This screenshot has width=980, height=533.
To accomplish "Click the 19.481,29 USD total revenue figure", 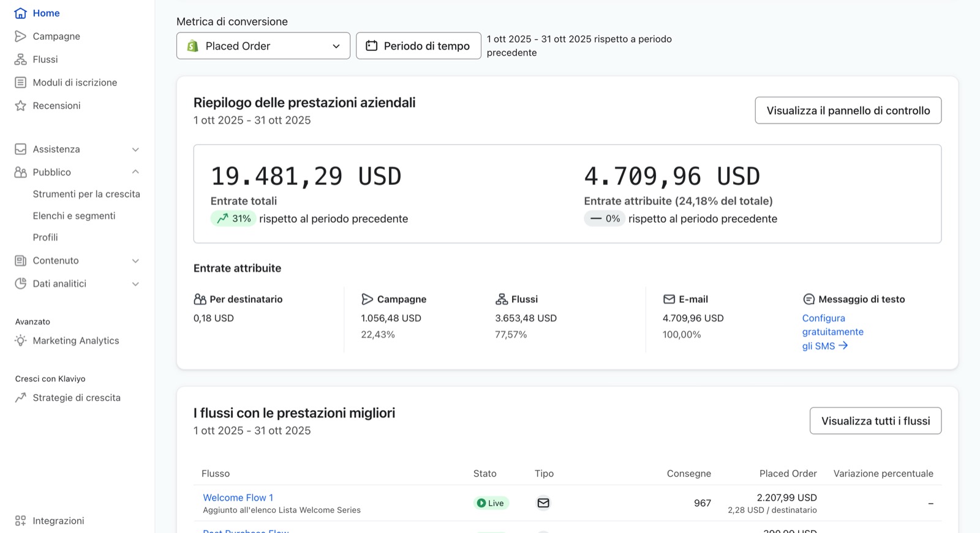I will coord(306,177).
